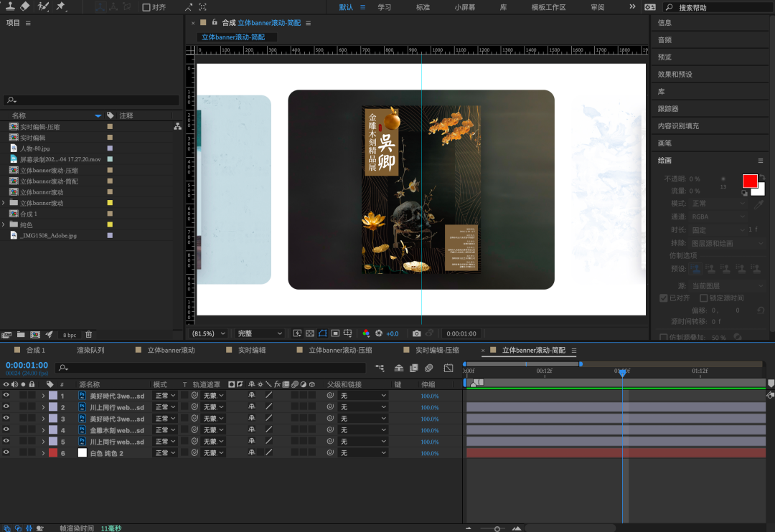This screenshot has width=775, height=532.
Task: Open the 完整 resolution dropdown
Action: (260, 333)
